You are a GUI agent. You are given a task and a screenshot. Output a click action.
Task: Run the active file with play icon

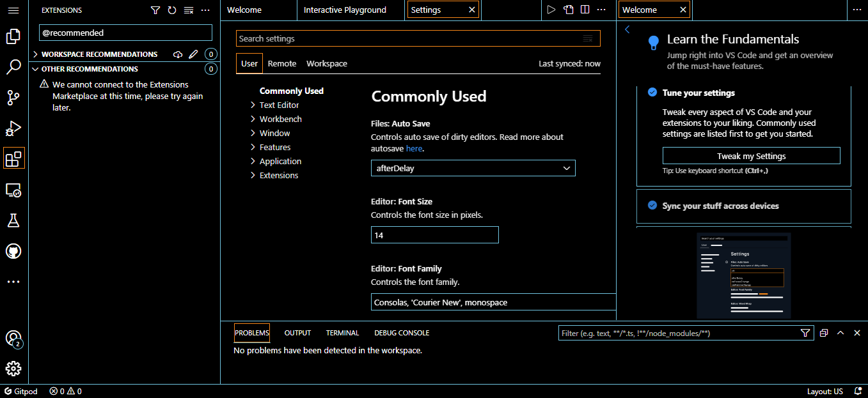click(551, 10)
